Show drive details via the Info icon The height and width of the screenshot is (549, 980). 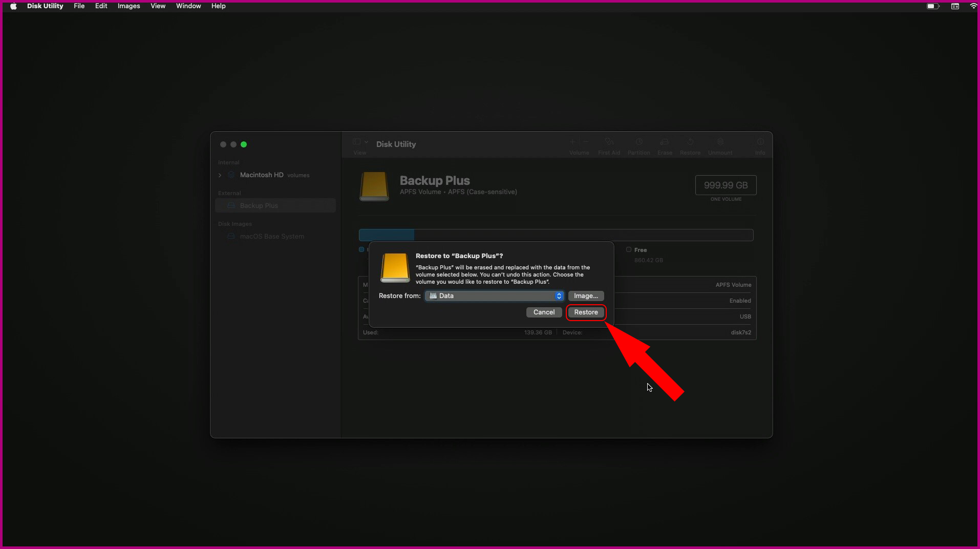pos(760,145)
